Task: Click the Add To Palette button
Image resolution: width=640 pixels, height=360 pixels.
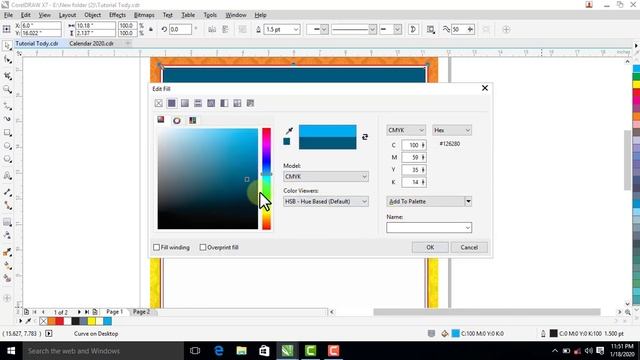Action: [425, 202]
